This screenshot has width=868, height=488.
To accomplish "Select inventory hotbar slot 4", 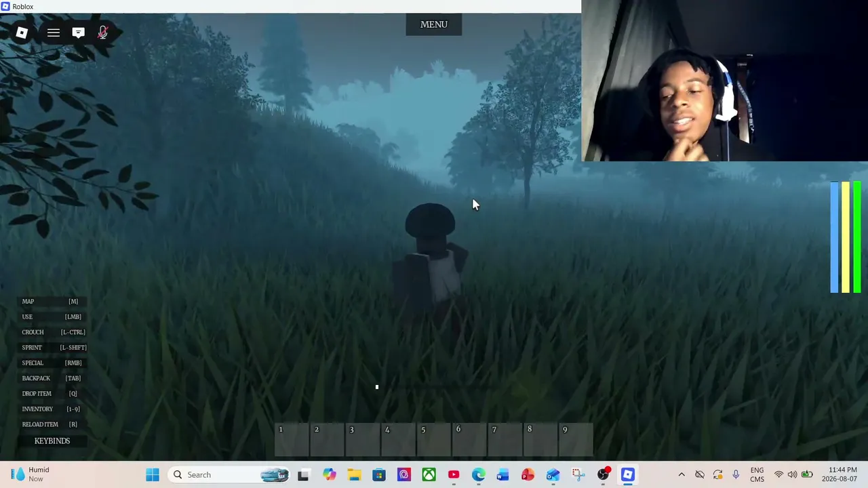I will (399, 440).
